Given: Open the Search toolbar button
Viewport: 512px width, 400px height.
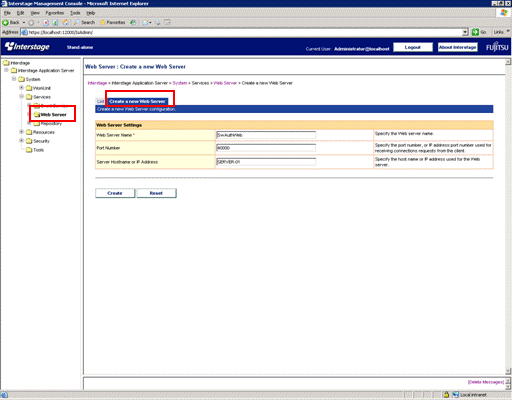Looking at the screenshot, I should point(84,22).
